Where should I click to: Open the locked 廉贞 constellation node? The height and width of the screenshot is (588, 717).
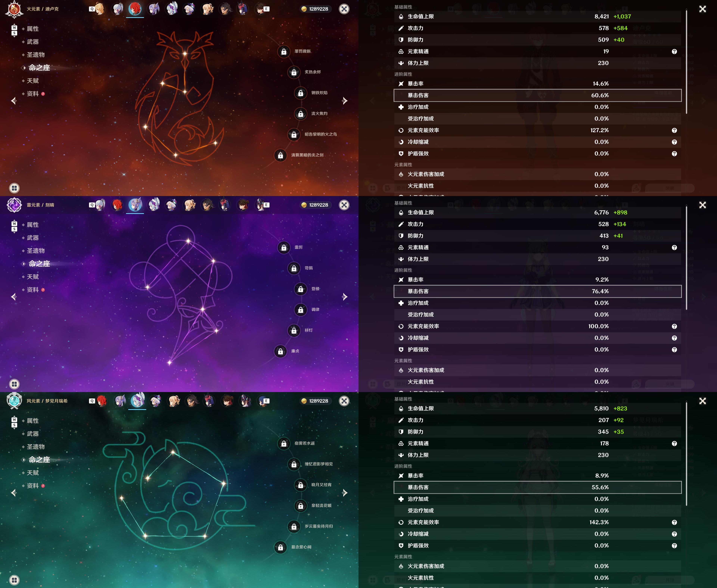tap(281, 351)
